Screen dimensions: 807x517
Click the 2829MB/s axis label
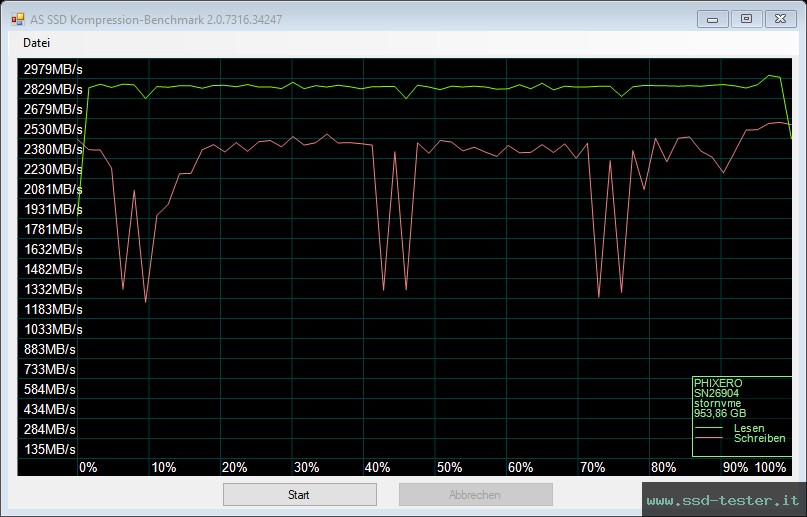[x=53, y=89]
